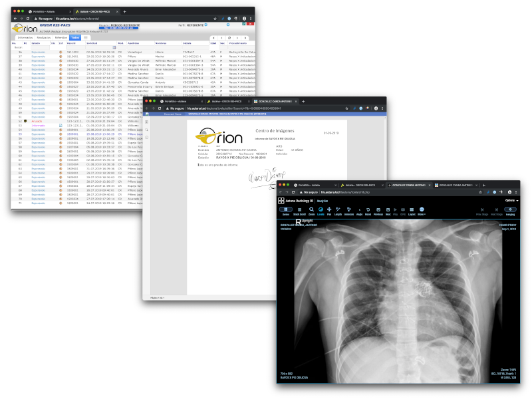Choose the Pan tool in viewer toolbar

pyautogui.click(x=329, y=210)
